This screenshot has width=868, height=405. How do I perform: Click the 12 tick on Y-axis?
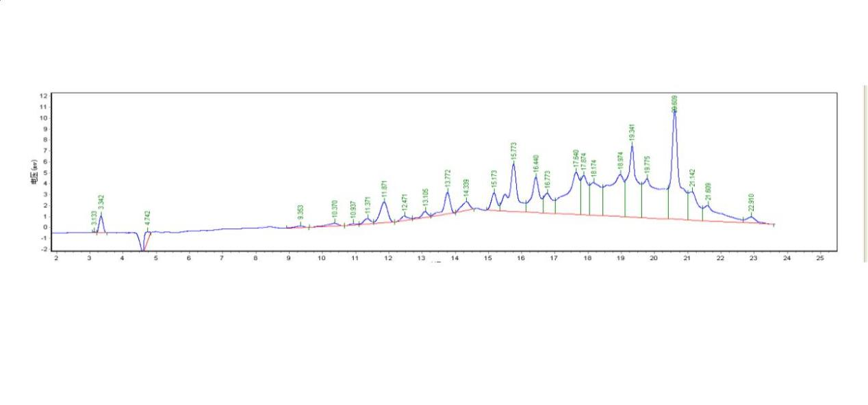[x=44, y=95]
